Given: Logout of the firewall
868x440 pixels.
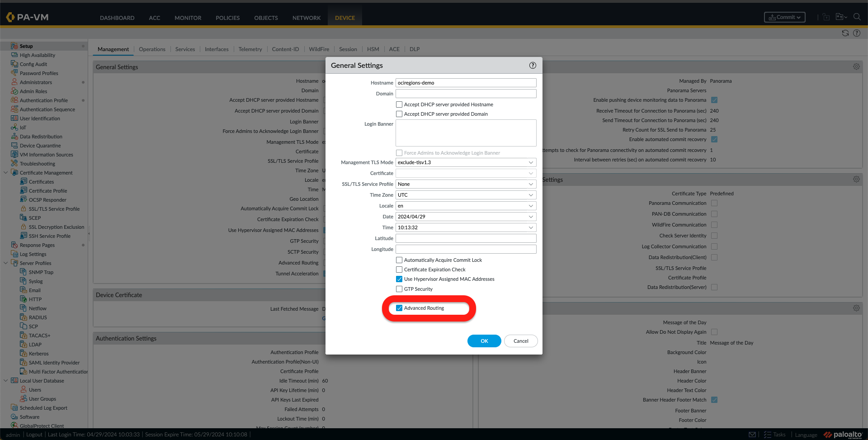Looking at the screenshot, I should (x=34, y=434).
